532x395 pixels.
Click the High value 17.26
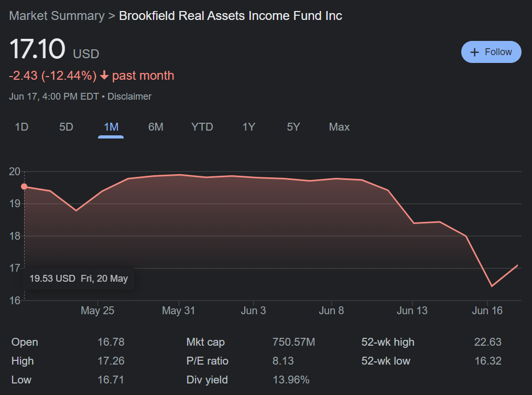point(111,361)
